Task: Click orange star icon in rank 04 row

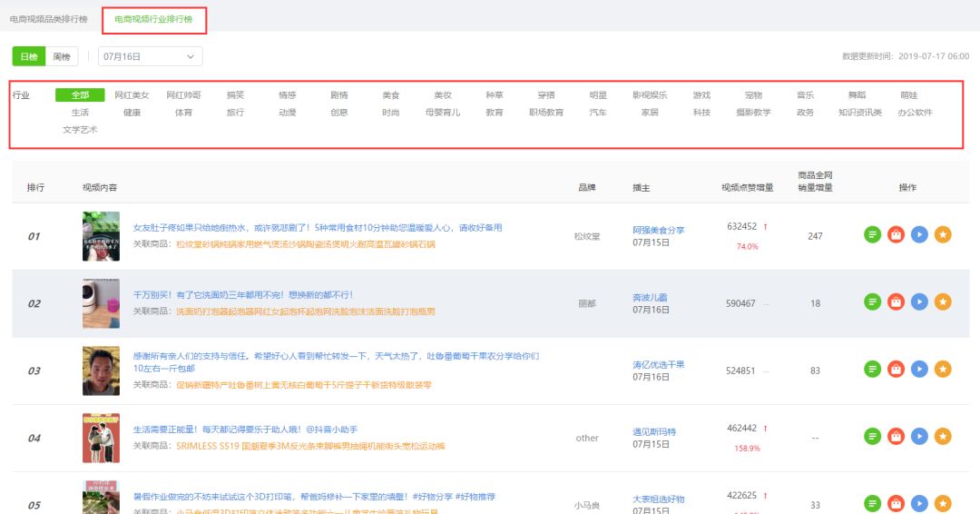Action: (943, 436)
